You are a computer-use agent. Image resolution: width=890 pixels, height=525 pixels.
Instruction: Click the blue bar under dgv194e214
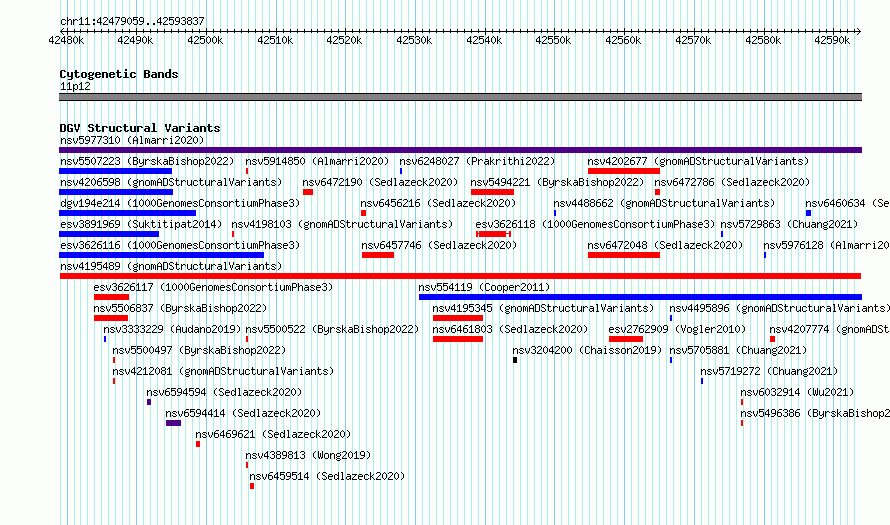(x=128, y=213)
